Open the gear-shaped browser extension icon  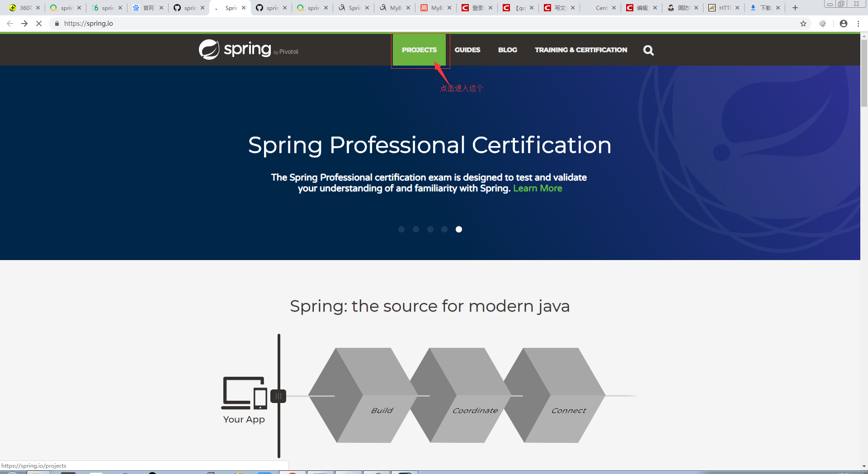point(823,24)
